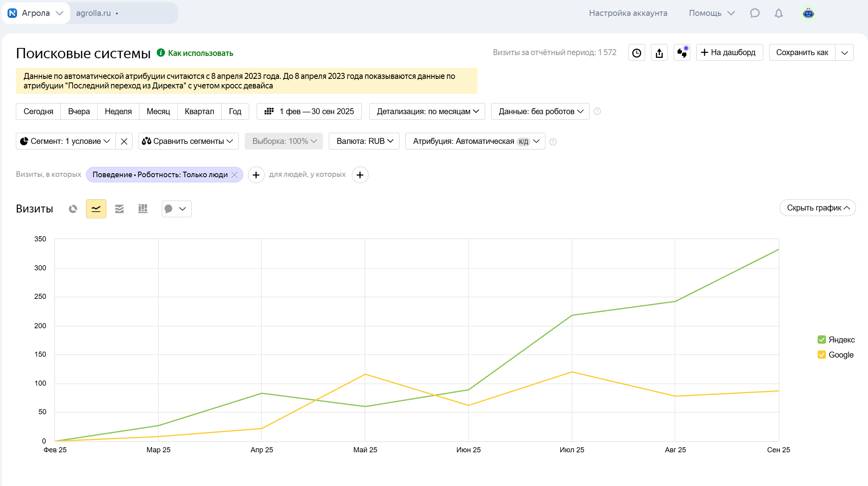This screenshot has height=486, width=868.
Task: Click the 'На дашборд' button
Action: (x=729, y=53)
